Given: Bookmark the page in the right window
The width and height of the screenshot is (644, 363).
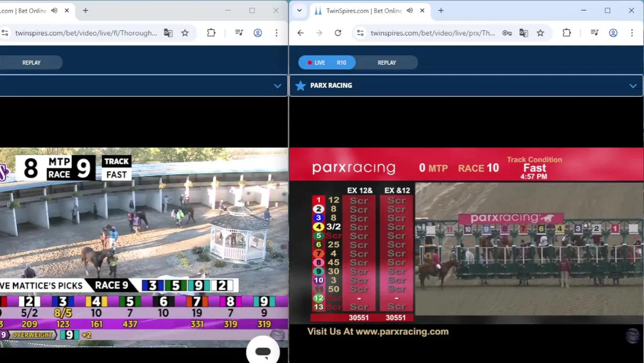Looking at the screenshot, I should [x=540, y=33].
